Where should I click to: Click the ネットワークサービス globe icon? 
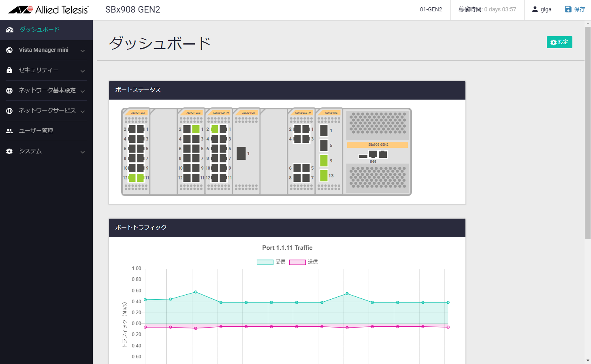click(9, 111)
